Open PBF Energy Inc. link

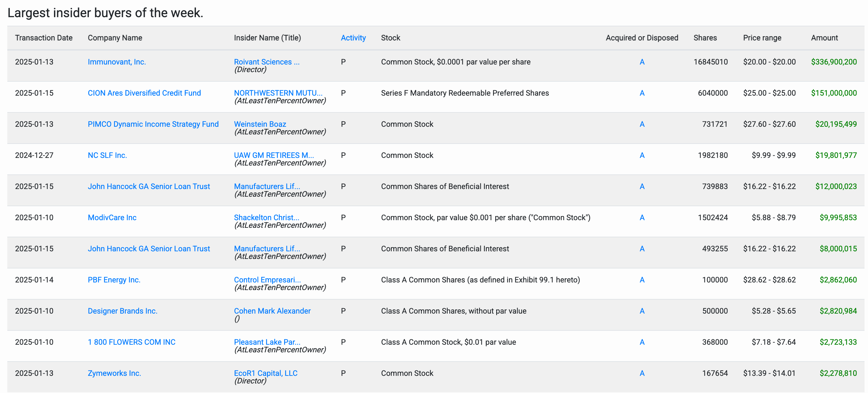[114, 280]
